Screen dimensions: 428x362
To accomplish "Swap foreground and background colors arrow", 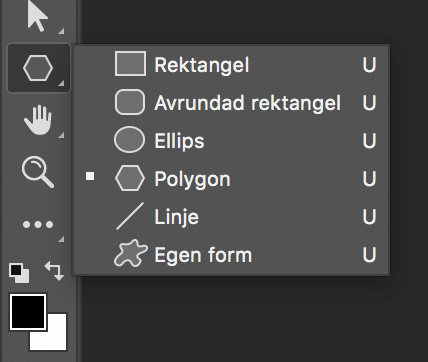I will (54, 271).
